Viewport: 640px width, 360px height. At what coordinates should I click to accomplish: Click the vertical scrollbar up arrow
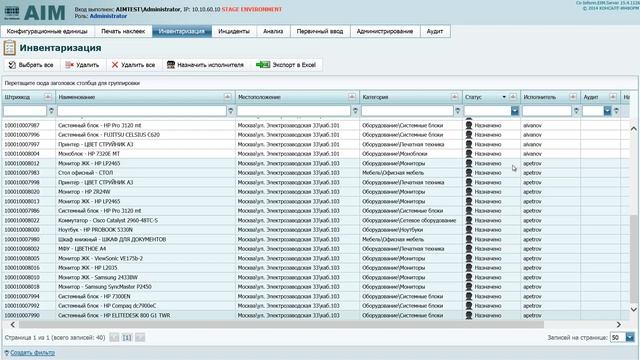[633, 129]
